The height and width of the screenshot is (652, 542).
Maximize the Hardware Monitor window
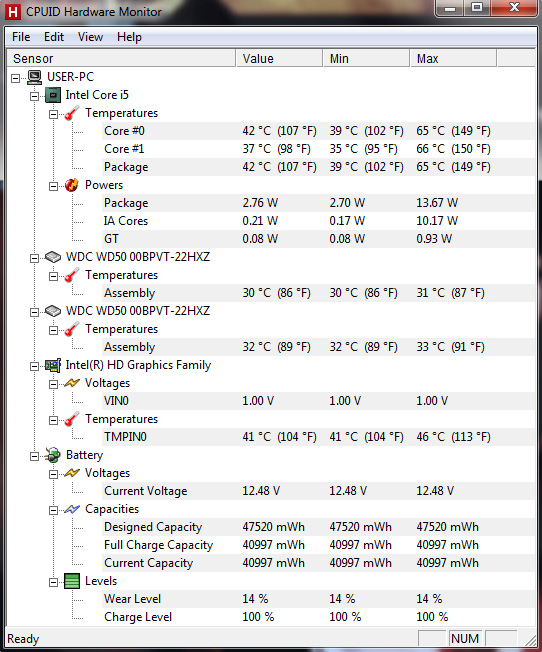point(477,8)
